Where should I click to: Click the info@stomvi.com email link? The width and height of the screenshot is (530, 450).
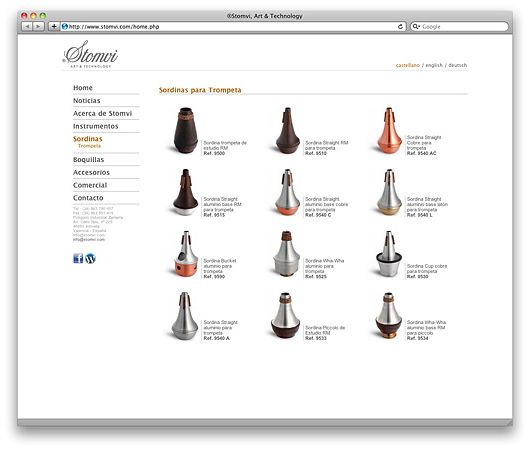pyautogui.click(x=89, y=239)
